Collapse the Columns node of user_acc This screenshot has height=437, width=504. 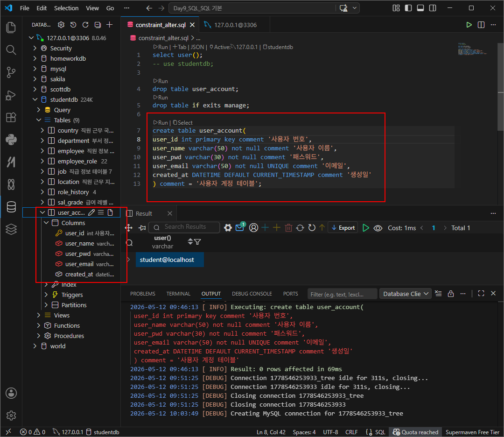point(46,223)
